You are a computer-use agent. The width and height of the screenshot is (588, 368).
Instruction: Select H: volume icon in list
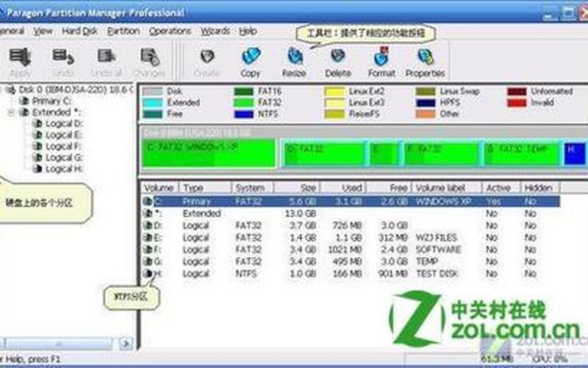tap(148, 274)
